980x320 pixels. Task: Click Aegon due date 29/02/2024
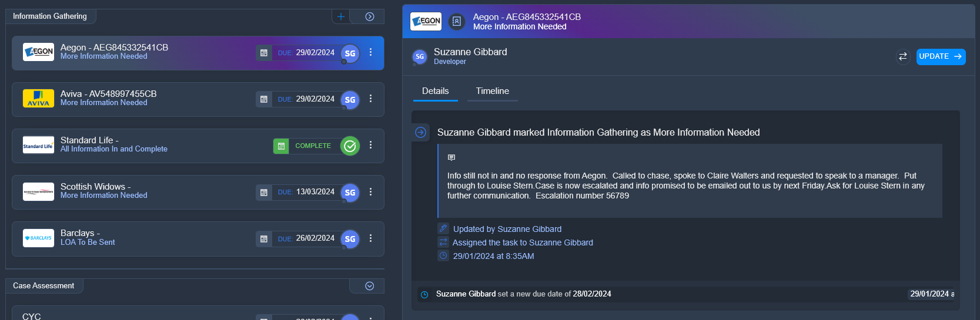(315, 52)
